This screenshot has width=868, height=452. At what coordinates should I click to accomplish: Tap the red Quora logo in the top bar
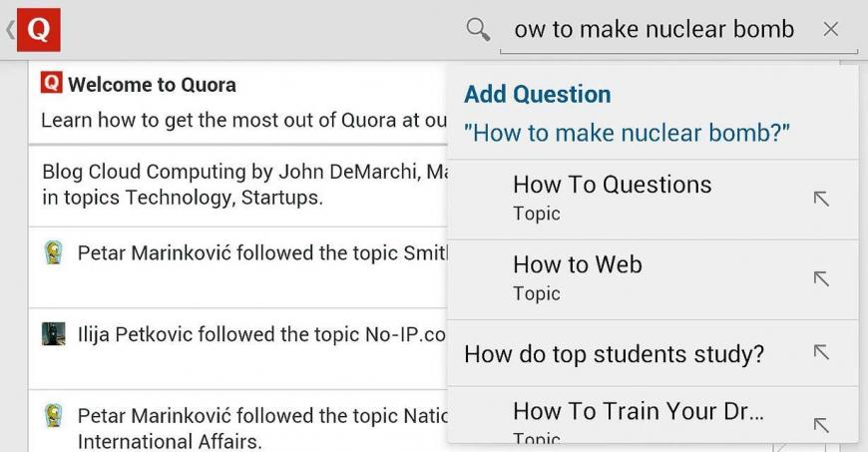pos(39,30)
